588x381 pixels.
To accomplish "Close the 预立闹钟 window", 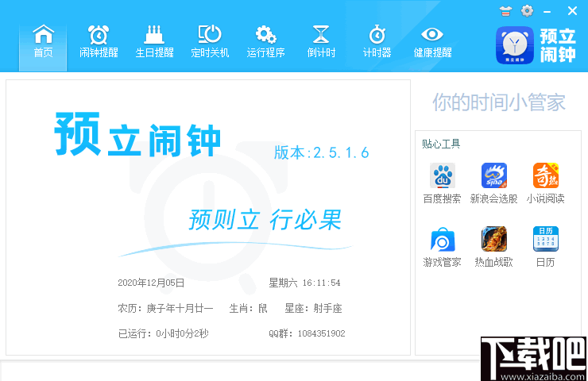I will click(572, 11).
